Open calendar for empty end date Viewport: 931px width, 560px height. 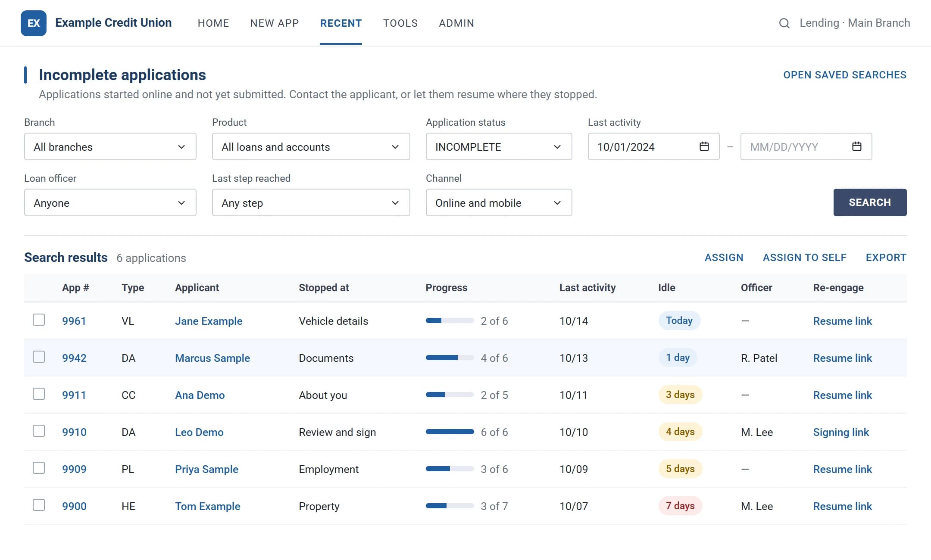[x=857, y=146]
